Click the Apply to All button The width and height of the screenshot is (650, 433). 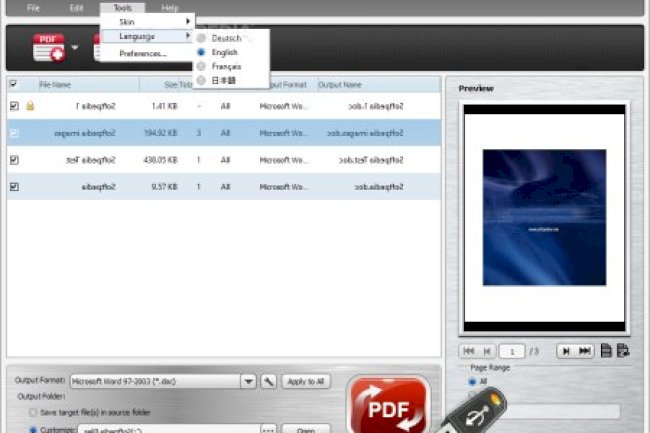tap(306, 381)
